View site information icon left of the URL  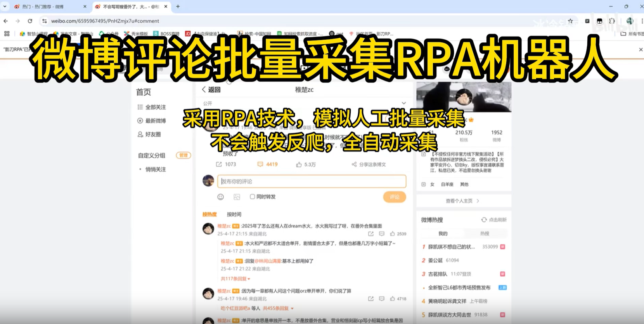click(x=44, y=21)
